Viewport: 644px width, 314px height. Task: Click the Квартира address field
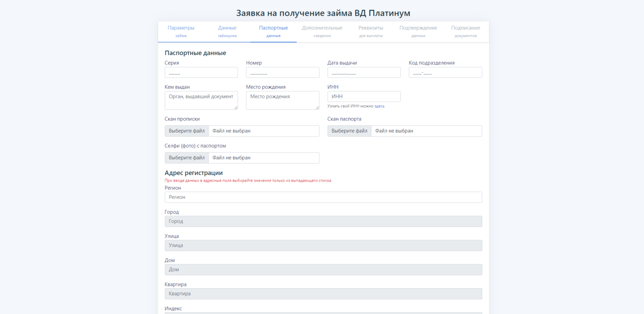tap(323, 294)
